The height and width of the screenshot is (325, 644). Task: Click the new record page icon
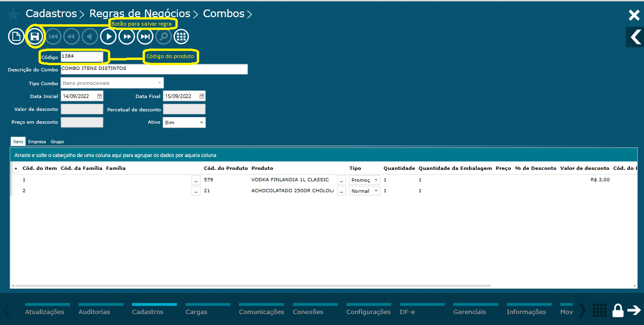click(x=16, y=37)
